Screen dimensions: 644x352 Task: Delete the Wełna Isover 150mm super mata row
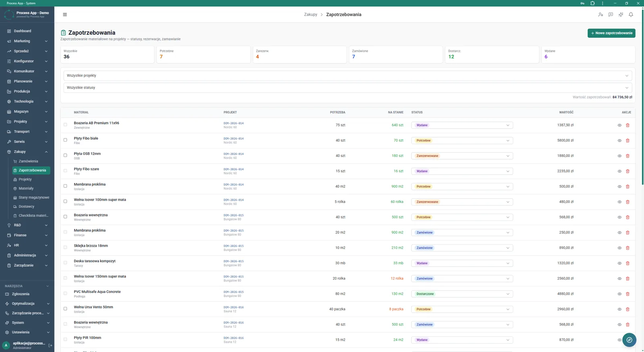tap(627, 279)
